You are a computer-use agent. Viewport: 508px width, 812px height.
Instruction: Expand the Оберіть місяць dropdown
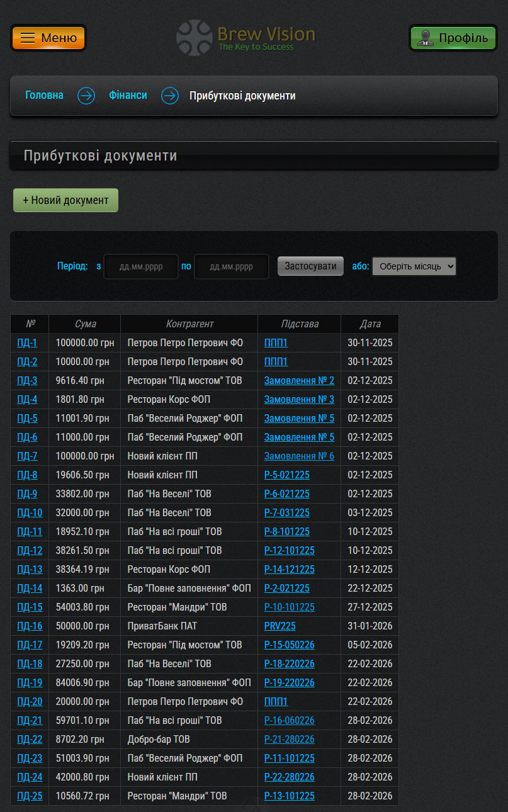click(x=414, y=266)
